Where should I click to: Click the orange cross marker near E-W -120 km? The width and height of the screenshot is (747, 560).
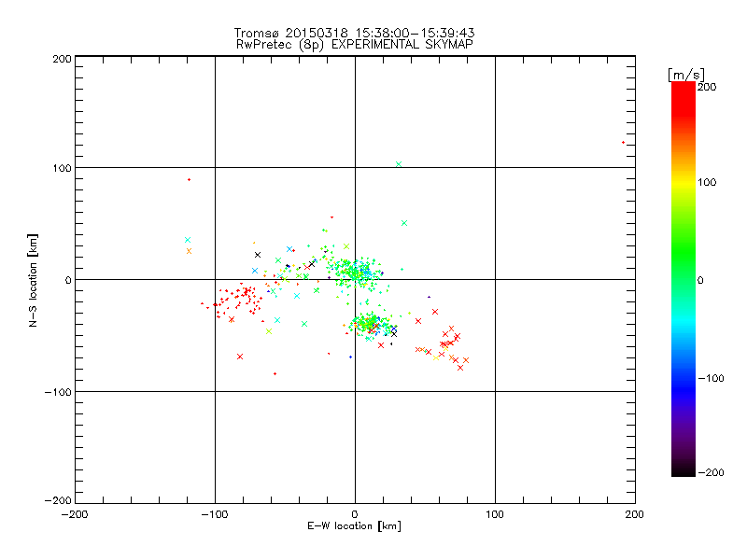[189, 251]
